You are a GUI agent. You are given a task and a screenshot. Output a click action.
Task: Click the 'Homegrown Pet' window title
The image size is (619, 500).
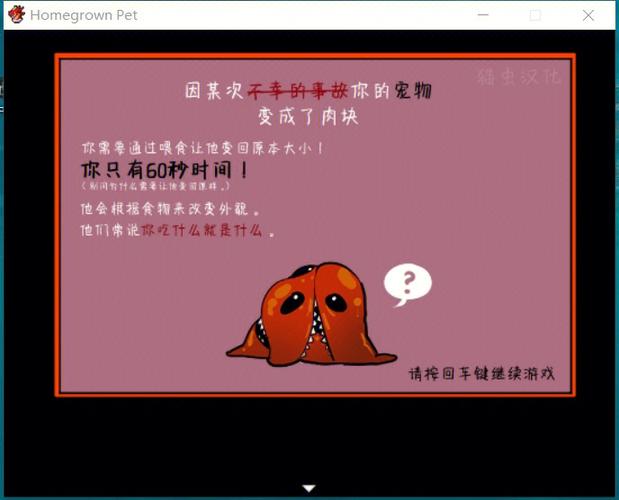pyautogui.click(x=84, y=15)
